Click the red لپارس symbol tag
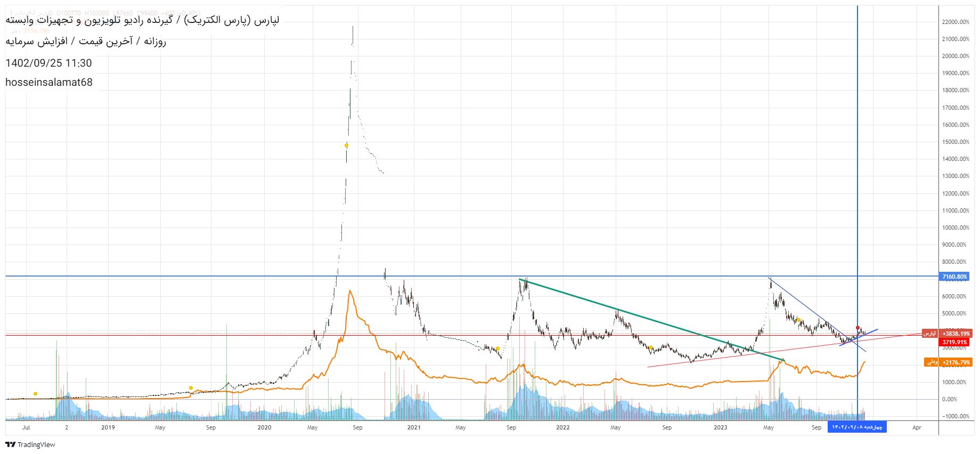 pyautogui.click(x=929, y=334)
